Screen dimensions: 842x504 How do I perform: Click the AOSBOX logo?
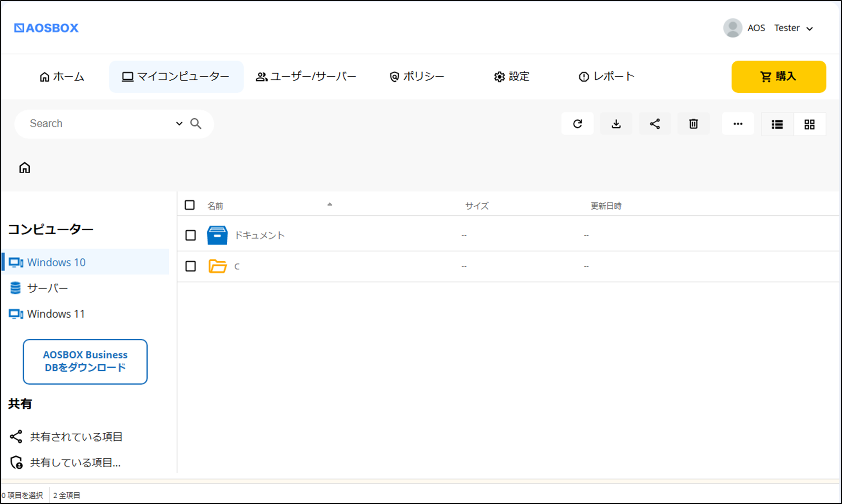(46, 28)
